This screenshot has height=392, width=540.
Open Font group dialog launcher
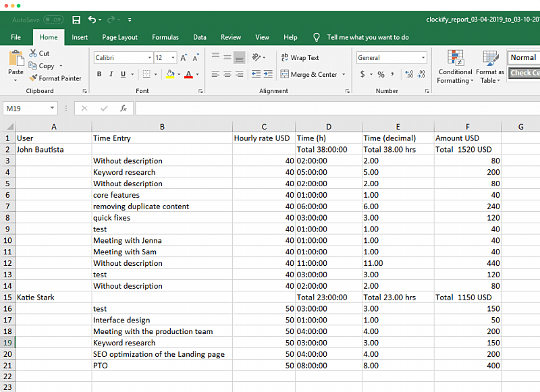200,91
